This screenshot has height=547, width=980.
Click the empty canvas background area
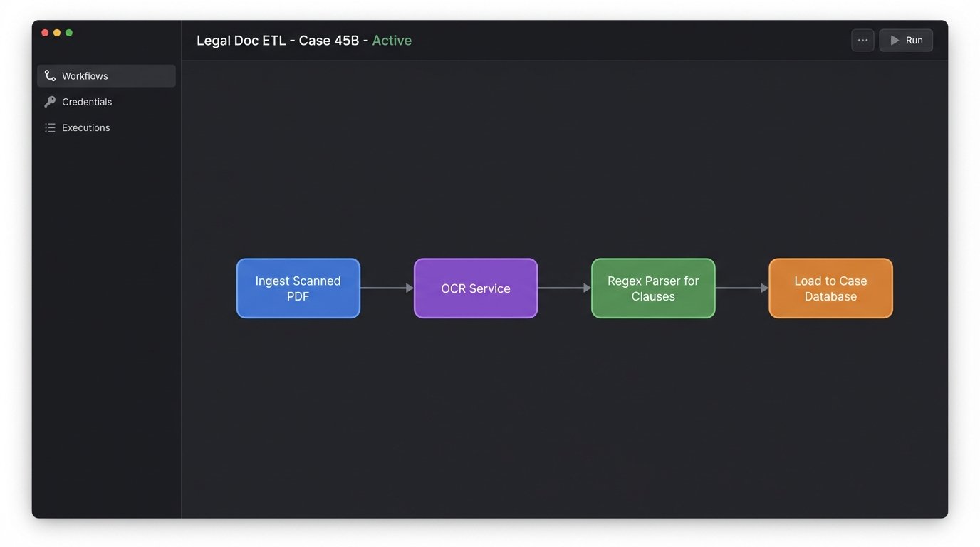tap(563, 427)
